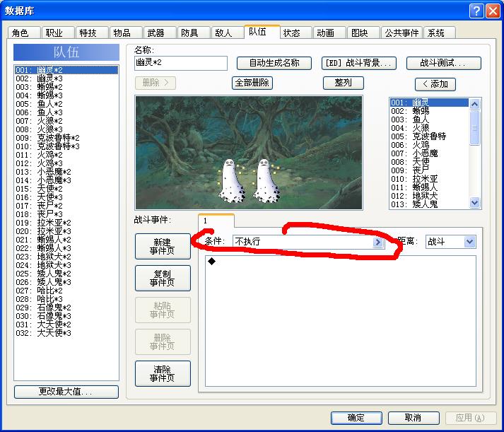This screenshot has width=504, height=432.
Task: Select troop 014: 小恶魔*3
Action: tap(66, 180)
